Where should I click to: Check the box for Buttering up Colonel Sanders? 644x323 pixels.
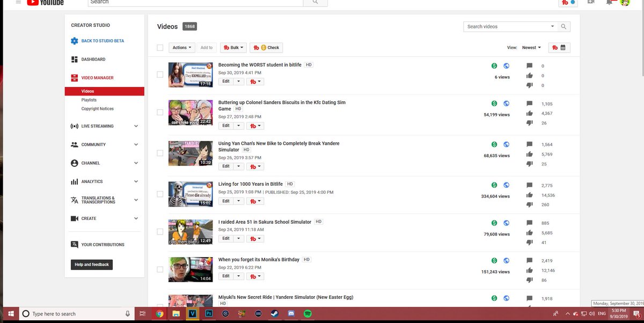point(160,112)
